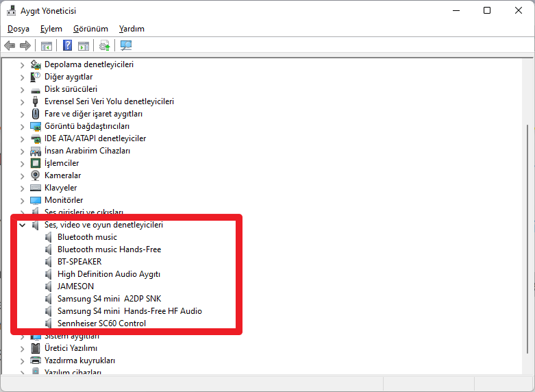This screenshot has height=392, width=535.
Task: Expand the Kameralar category
Action: [x=23, y=175]
